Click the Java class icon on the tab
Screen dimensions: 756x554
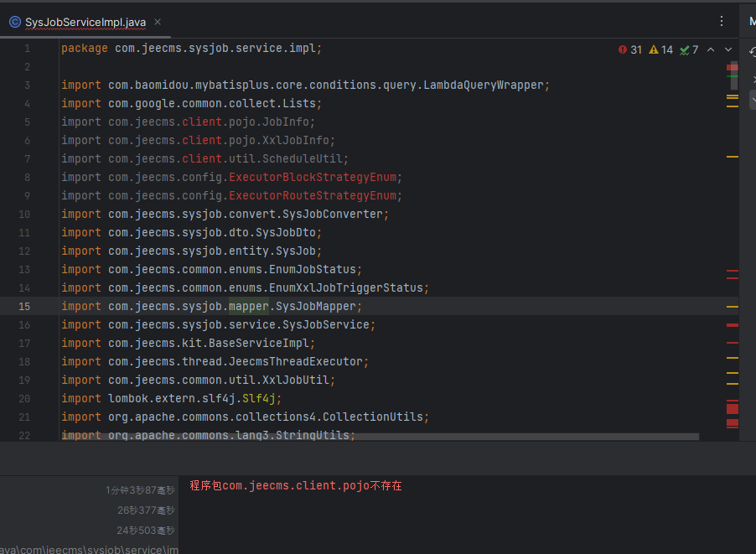coord(14,22)
